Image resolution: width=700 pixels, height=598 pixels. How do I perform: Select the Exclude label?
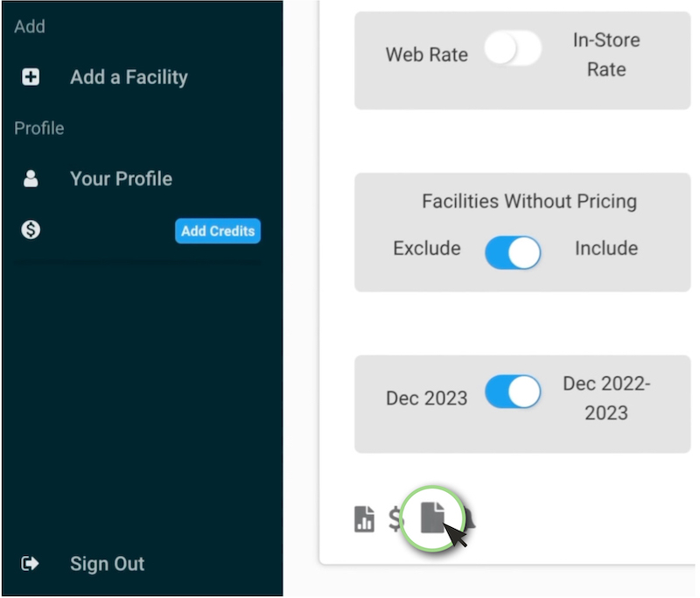click(x=427, y=248)
